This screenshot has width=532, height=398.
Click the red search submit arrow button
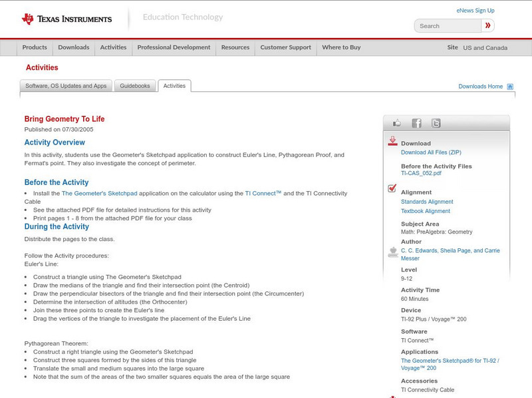[488, 25]
